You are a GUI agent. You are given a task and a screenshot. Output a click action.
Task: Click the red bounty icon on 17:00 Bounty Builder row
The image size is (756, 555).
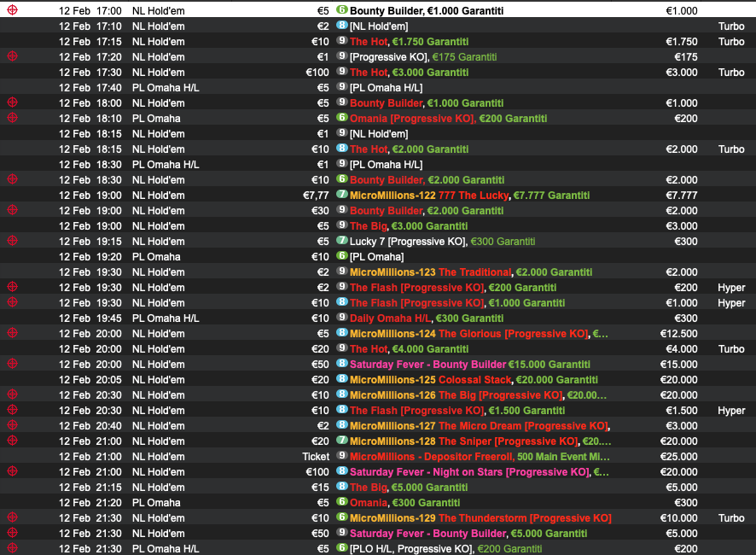click(x=13, y=9)
